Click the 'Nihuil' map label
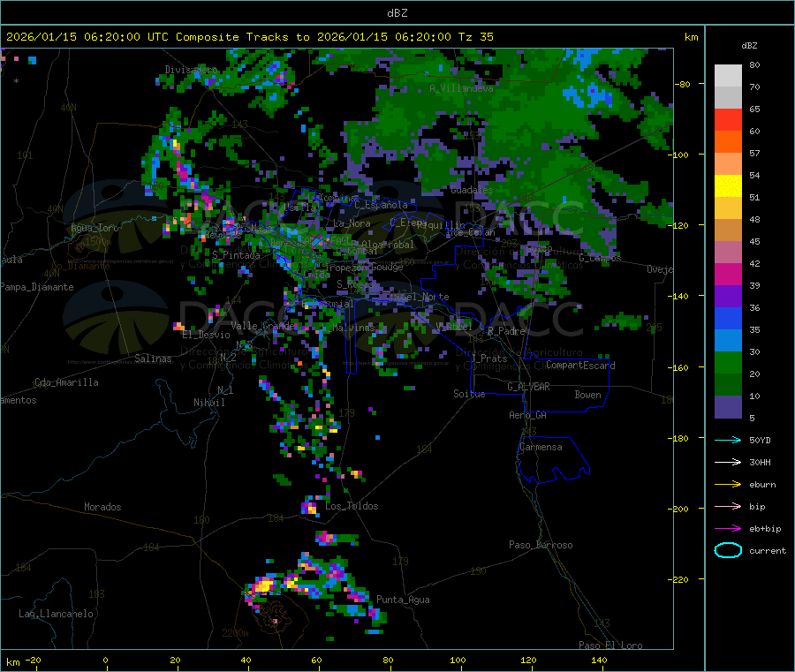Image resolution: width=795 pixels, height=672 pixels. click(x=208, y=403)
